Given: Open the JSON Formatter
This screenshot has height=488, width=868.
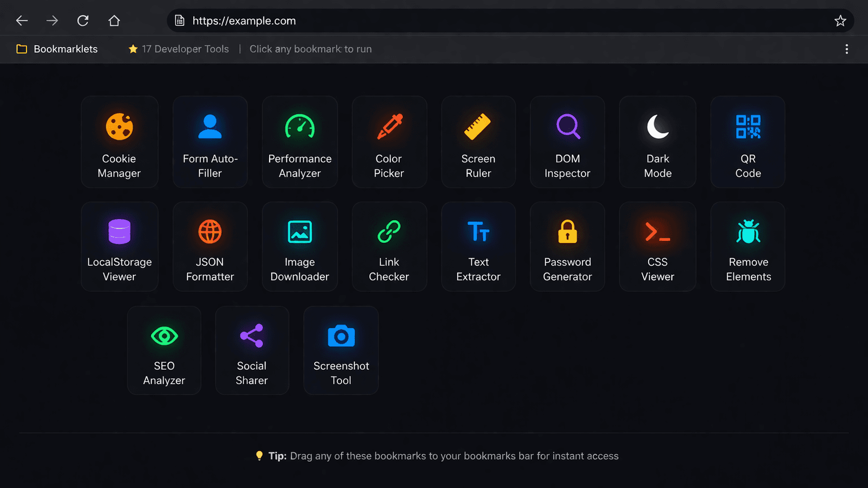Looking at the screenshot, I should click(210, 246).
